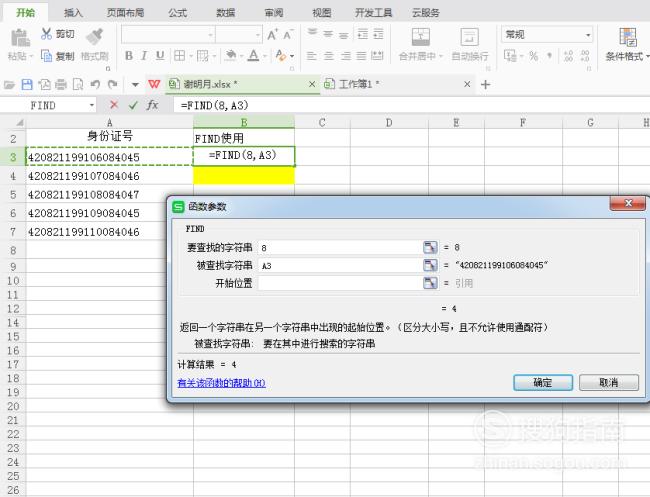Click the fx insert function icon
The height and width of the screenshot is (497, 650).
[153, 105]
